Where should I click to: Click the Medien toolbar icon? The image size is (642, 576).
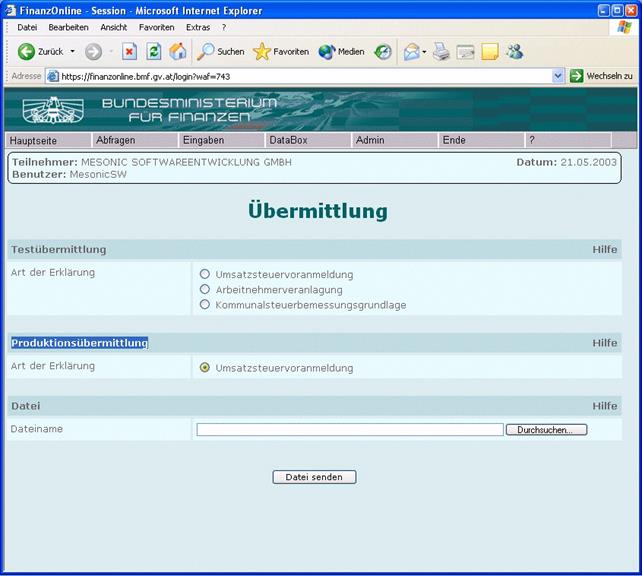[341, 51]
